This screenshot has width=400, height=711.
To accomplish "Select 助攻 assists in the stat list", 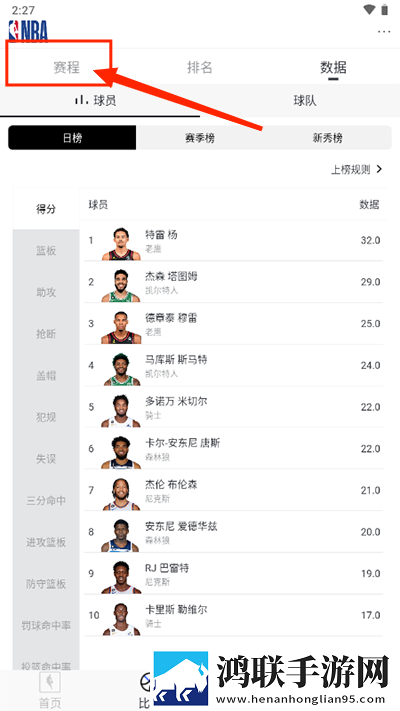I will (46, 292).
